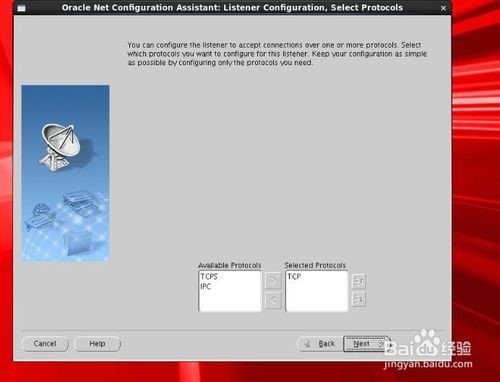Image resolution: width=500 pixels, height=382 pixels.
Task: Click the Selected Protocols label
Action: point(315,265)
